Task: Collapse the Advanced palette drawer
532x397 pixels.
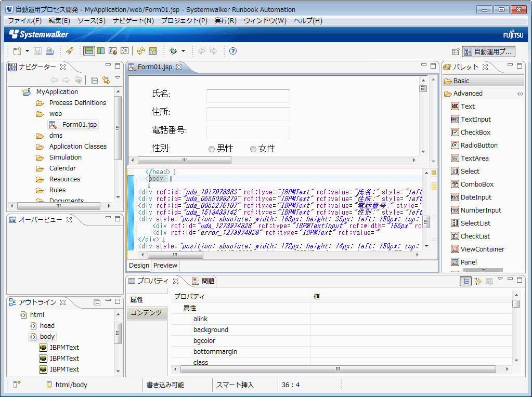Action: pyautogui.click(x=484, y=93)
